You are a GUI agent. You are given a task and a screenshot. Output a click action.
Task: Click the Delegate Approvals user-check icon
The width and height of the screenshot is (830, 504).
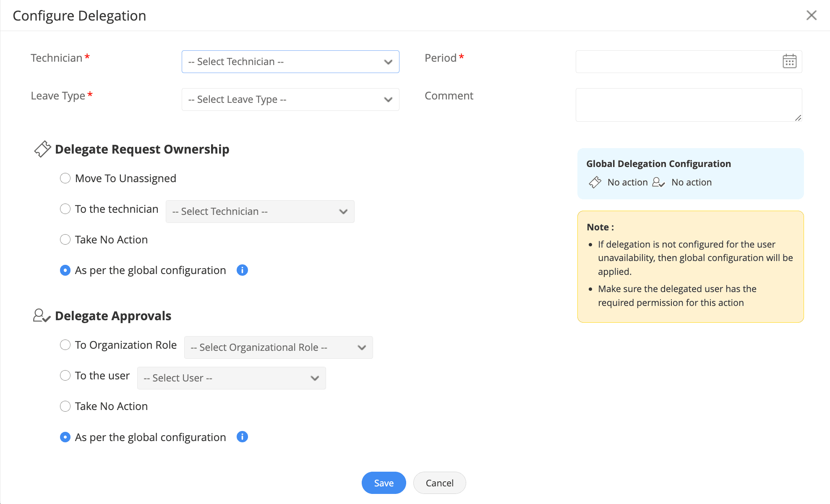(42, 316)
